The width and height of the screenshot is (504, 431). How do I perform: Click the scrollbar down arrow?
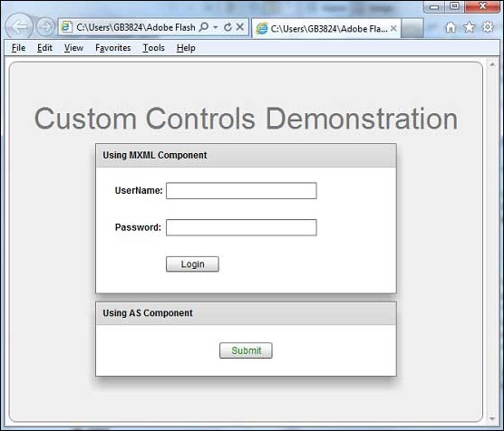click(492, 418)
